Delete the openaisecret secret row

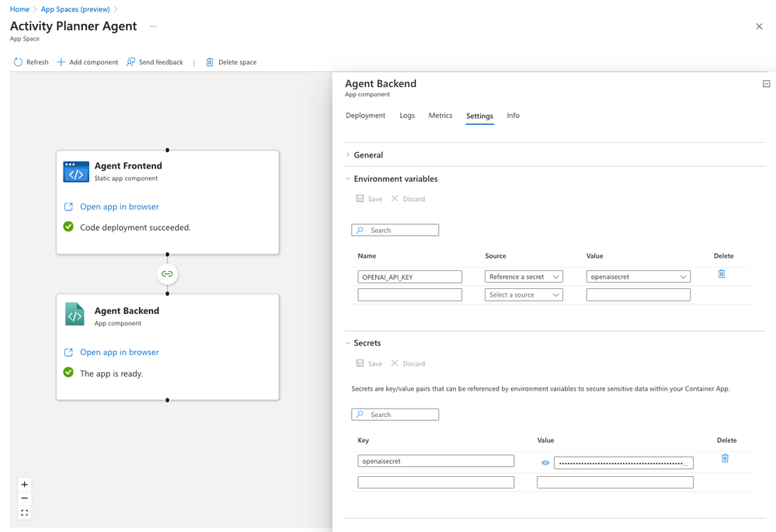click(x=725, y=459)
